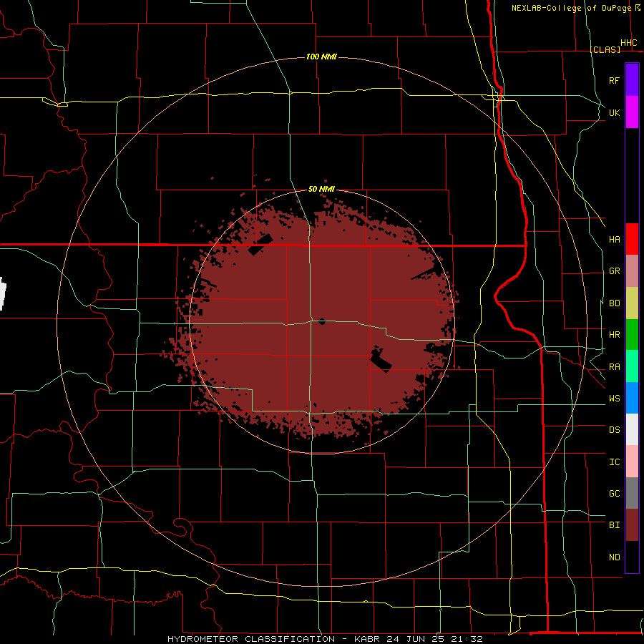Click the IC legend label
This screenshot has height=644, width=644.
(x=614, y=462)
